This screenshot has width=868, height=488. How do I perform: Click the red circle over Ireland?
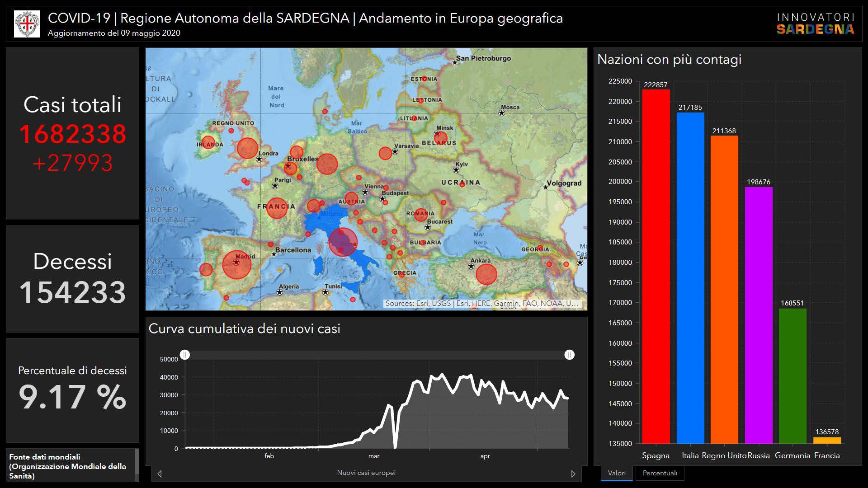point(208,143)
